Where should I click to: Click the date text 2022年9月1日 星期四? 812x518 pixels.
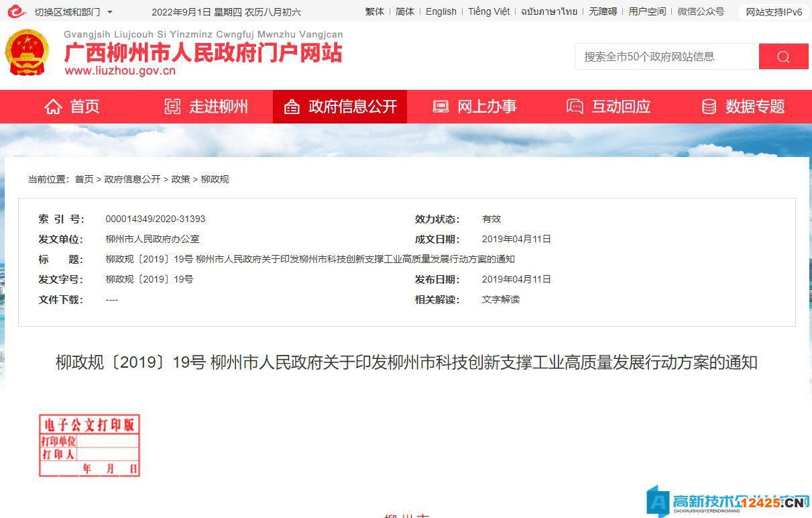point(196,12)
